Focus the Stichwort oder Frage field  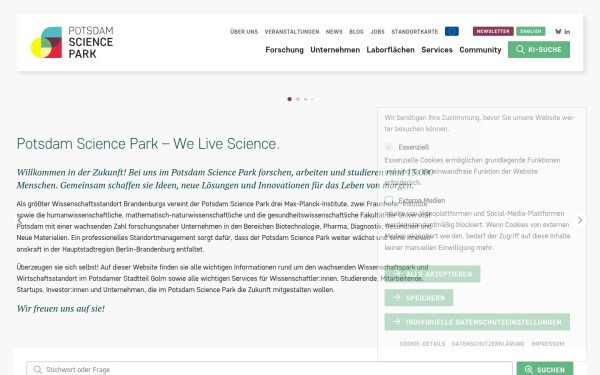pyautogui.click(x=269, y=369)
